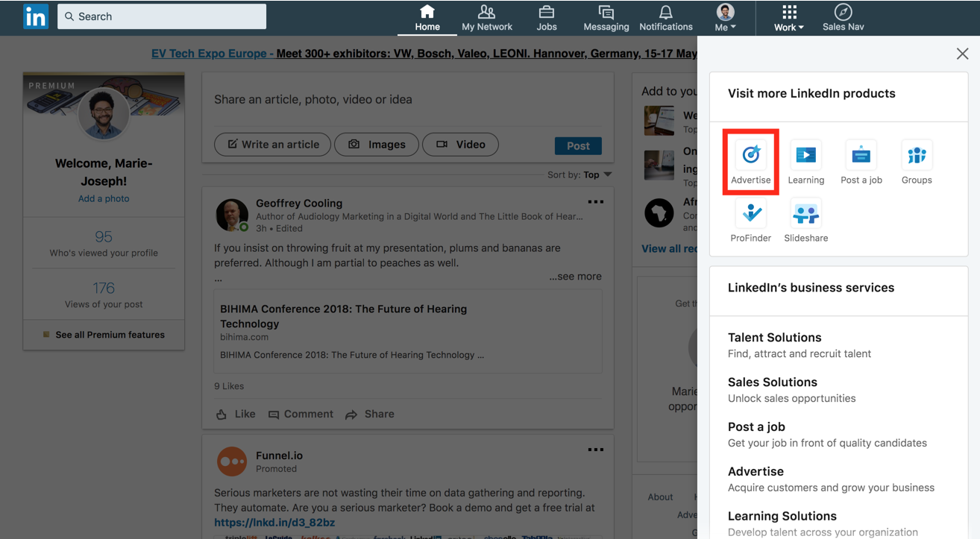Open Funnel.io post options menu
Image resolution: width=980 pixels, height=539 pixels.
[x=595, y=450]
